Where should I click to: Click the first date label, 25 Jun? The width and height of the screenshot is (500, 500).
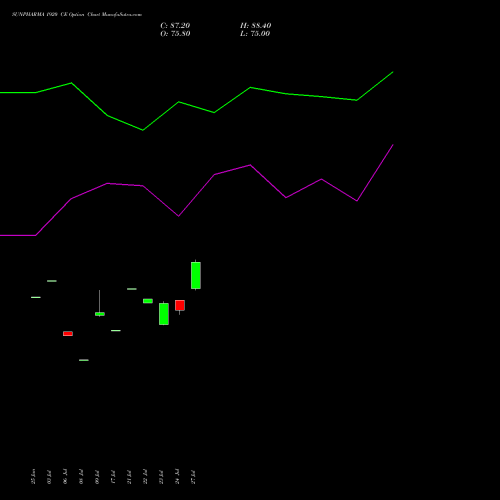point(33,477)
